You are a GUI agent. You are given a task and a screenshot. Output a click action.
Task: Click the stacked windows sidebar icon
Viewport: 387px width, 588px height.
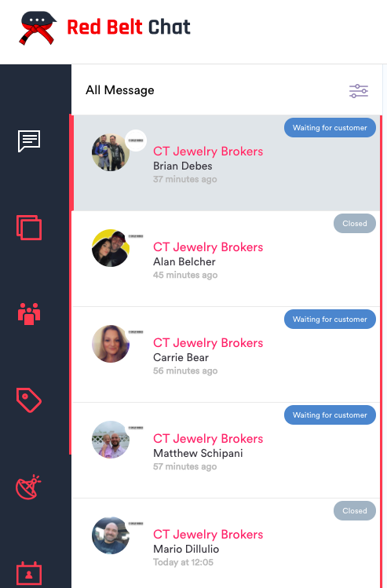point(29,227)
